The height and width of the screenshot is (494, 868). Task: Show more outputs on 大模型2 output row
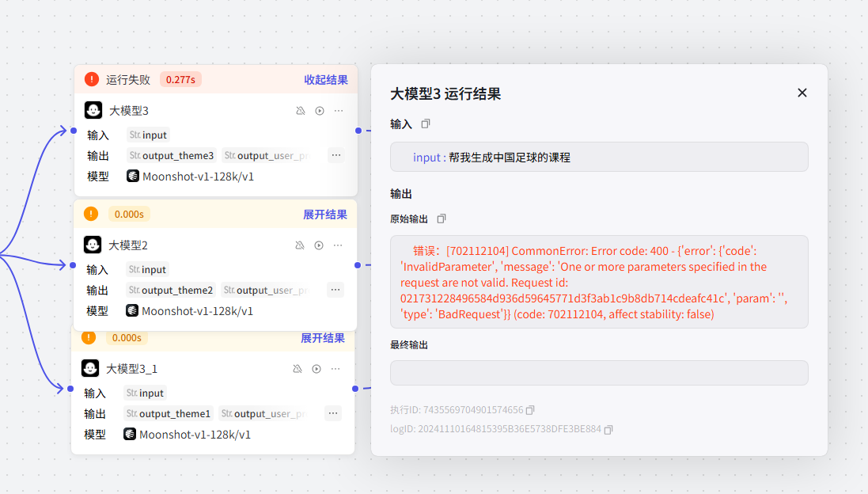(335, 290)
